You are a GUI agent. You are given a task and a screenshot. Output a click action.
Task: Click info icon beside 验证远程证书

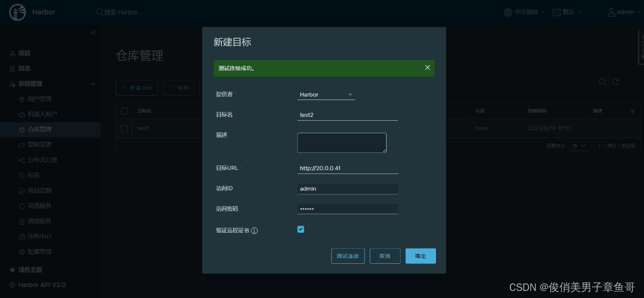254,231
